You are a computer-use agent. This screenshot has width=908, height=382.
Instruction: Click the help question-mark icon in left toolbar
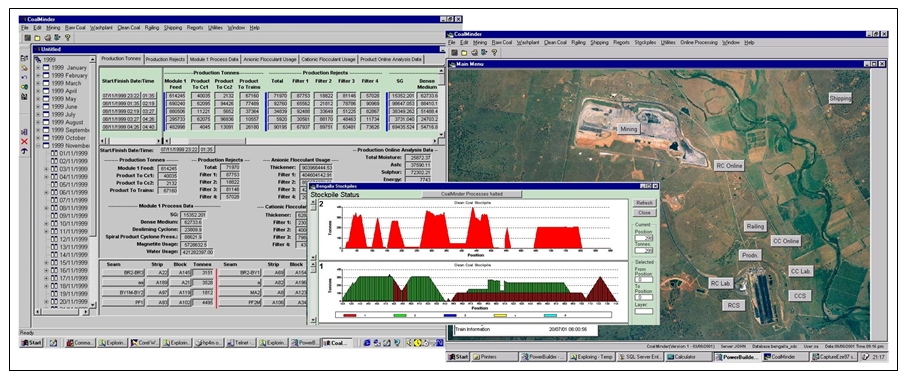[x=67, y=37]
